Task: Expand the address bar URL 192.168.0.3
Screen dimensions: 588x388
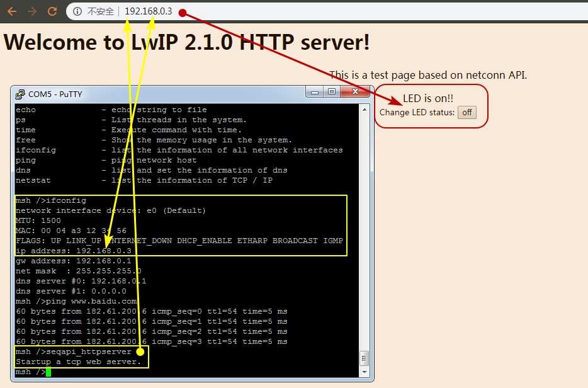Action: [x=148, y=11]
